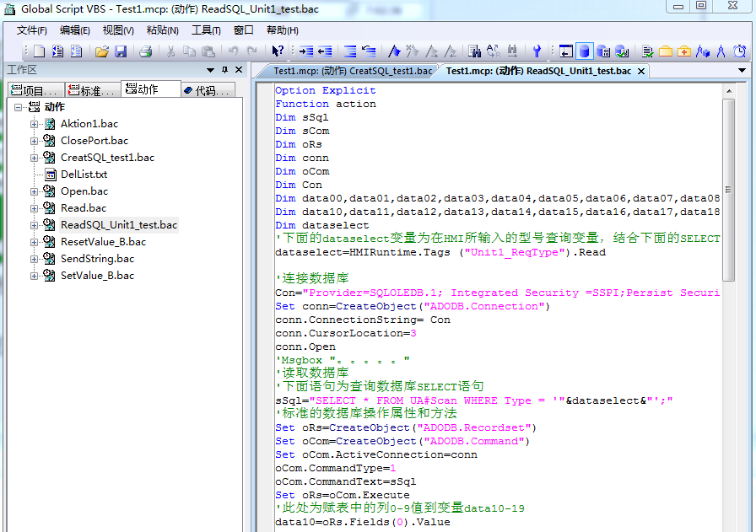756x532 pixels.
Task: Switch to the 项目 workspace tab
Action: (36, 89)
